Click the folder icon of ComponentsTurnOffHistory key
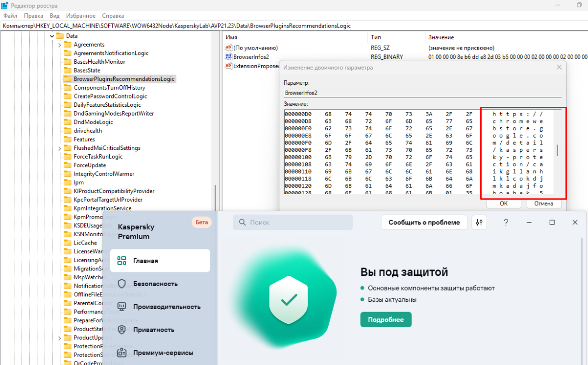The image size is (588, 365). pyautogui.click(x=67, y=88)
